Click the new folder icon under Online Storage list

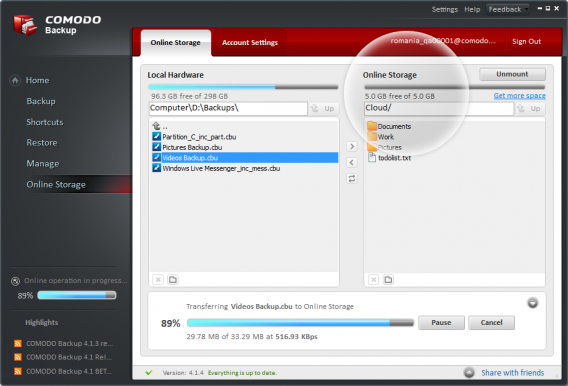388,280
